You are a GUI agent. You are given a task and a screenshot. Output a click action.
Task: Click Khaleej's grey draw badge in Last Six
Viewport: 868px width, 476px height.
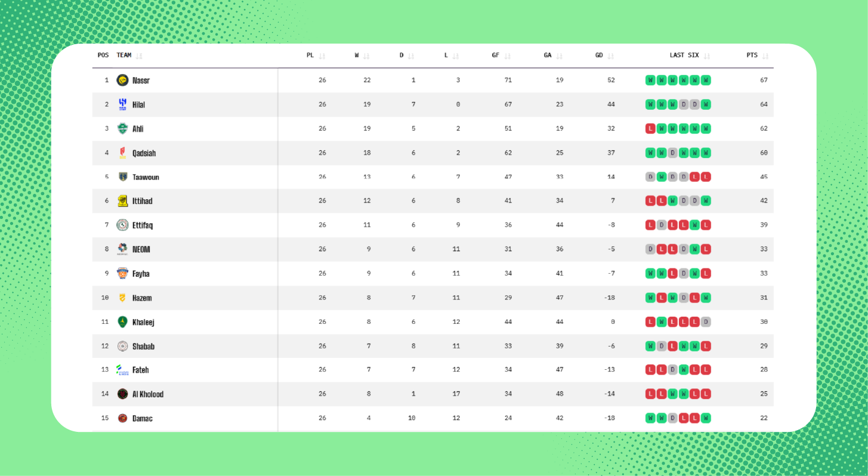pos(706,322)
